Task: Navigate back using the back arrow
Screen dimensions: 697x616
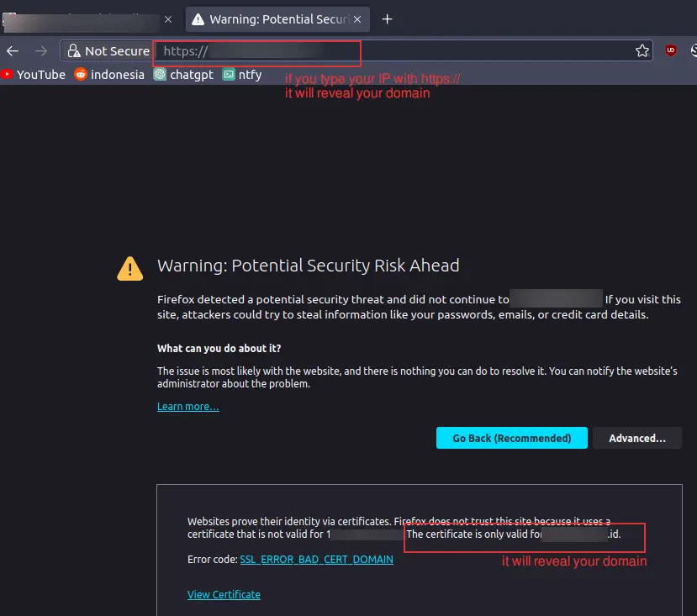Action: click(x=13, y=50)
